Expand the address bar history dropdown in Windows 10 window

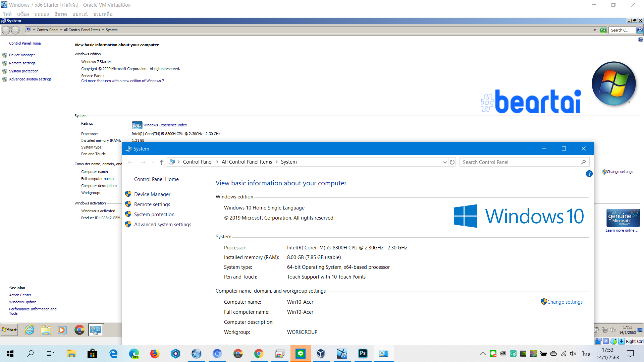tap(445, 162)
